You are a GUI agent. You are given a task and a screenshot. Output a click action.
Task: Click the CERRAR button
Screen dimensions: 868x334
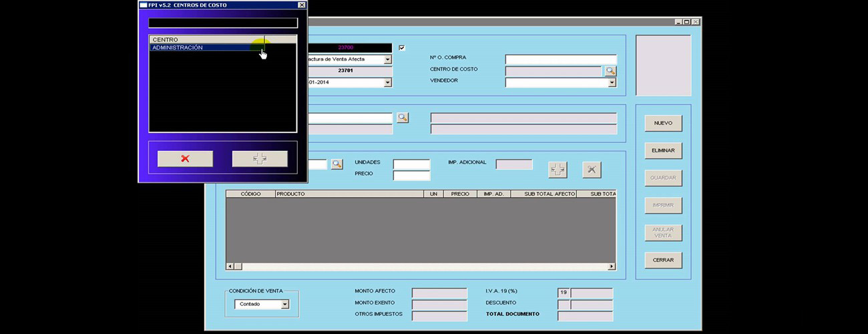pos(662,260)
